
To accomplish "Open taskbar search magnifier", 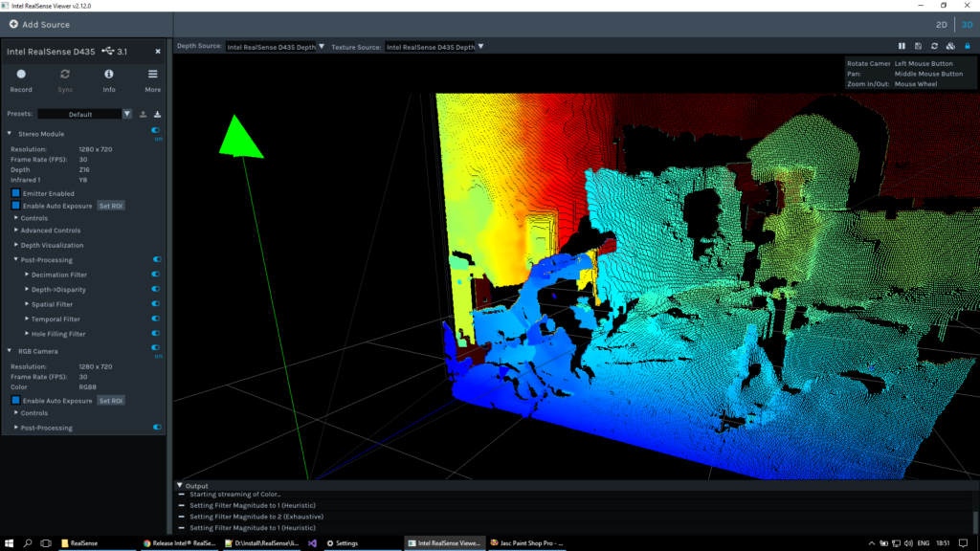I will 28,543.
